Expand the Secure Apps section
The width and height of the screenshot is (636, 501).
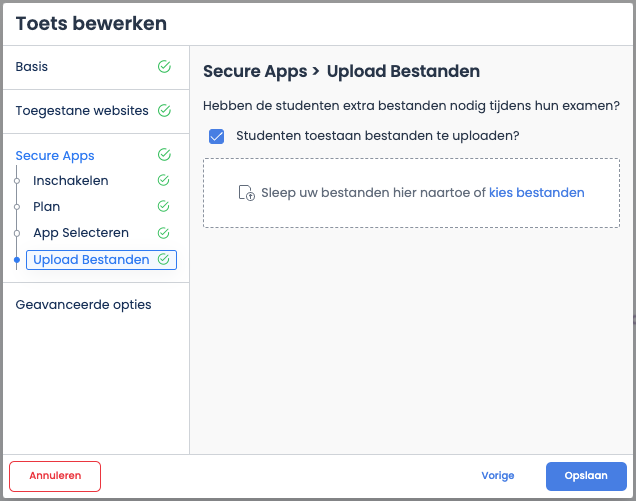[55, 156]
